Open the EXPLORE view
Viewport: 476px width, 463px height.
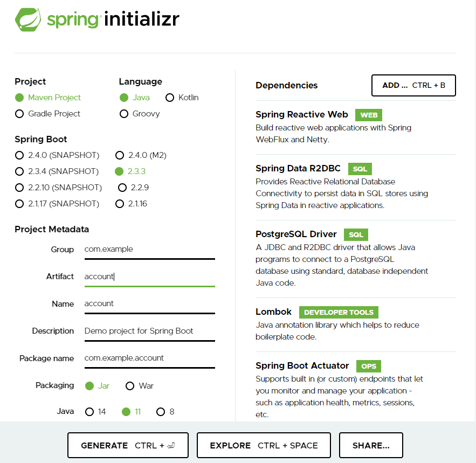(263, 445)
